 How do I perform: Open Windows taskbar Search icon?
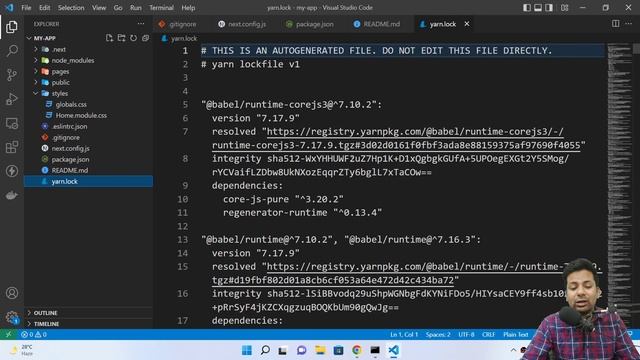coord(265,350)
